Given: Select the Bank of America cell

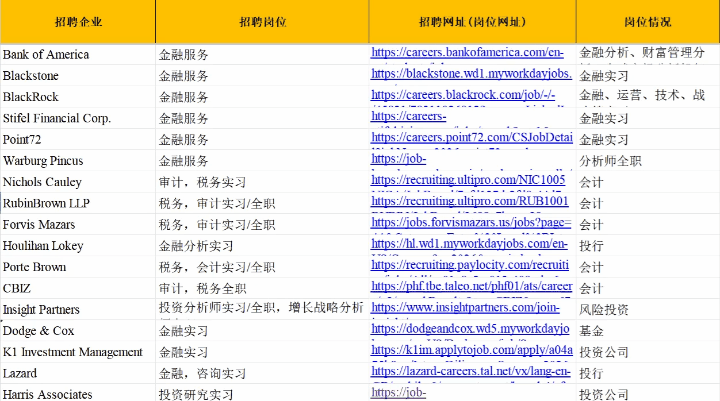Looking at the screenshot, I should click(78, 55).
